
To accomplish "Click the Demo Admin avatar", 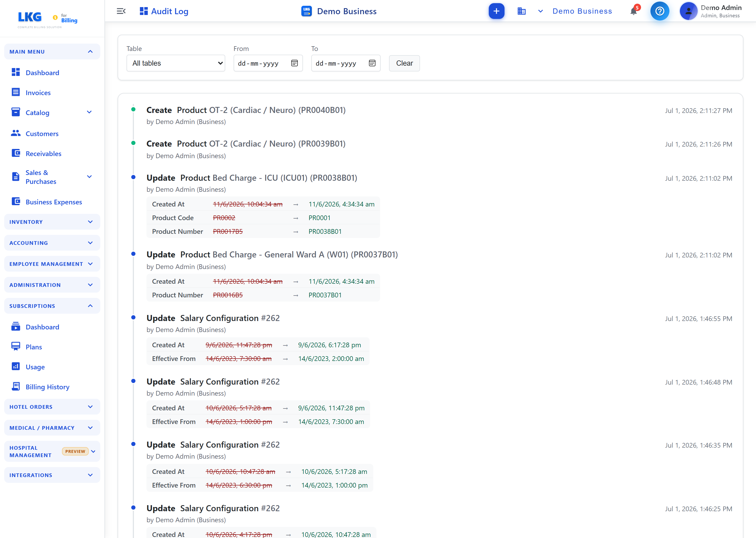I will pyautogui.click(x=688, y=11).
